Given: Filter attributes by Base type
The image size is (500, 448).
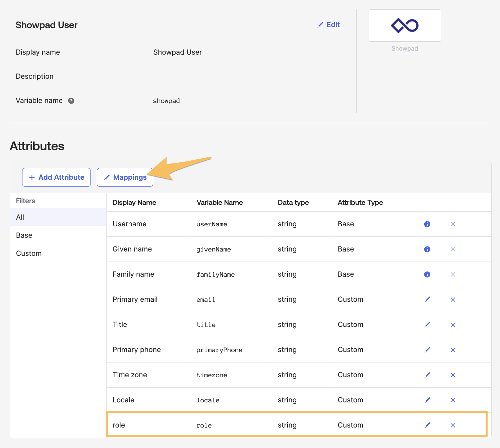Looking at the screenshot, I should 58,235.
